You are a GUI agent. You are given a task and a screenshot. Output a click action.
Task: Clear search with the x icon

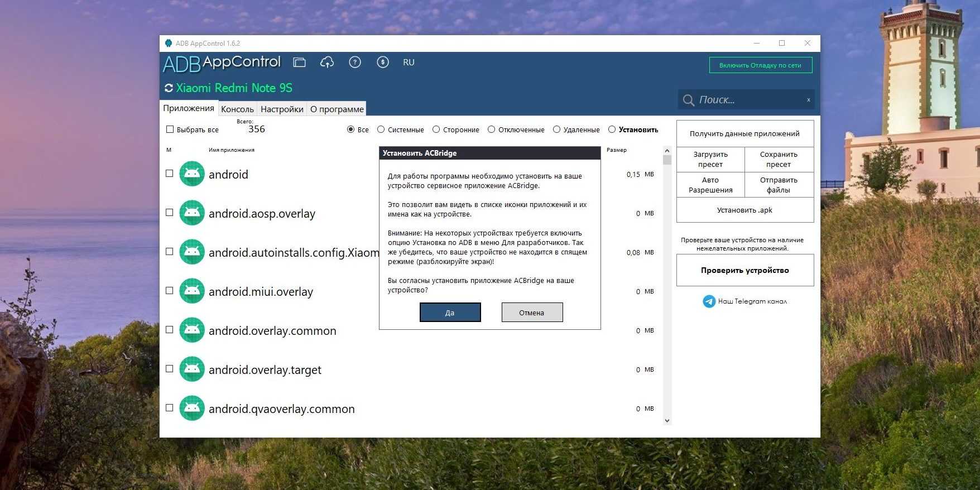click(808, 100)
